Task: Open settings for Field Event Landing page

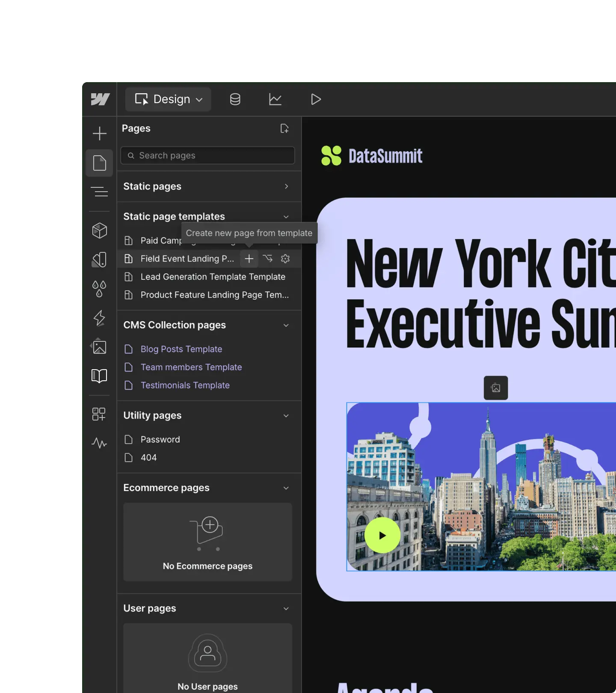Action: (285, 259)
